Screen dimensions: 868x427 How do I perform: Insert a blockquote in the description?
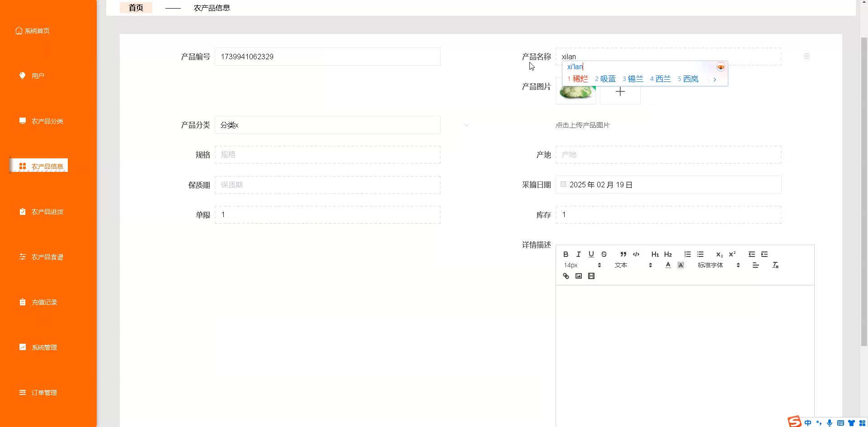click(x=623, y=254)
